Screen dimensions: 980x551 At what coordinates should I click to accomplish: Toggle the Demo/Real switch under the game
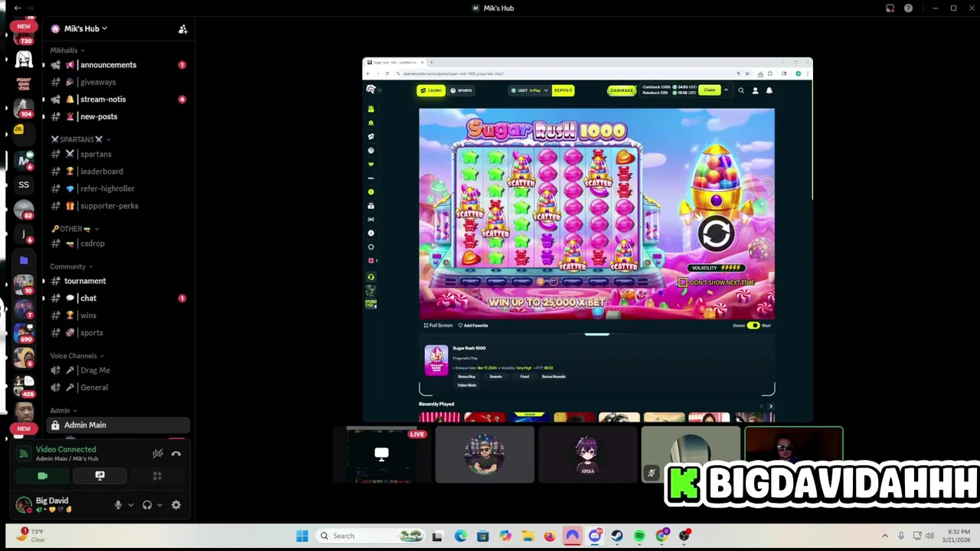tap(753, 325)
